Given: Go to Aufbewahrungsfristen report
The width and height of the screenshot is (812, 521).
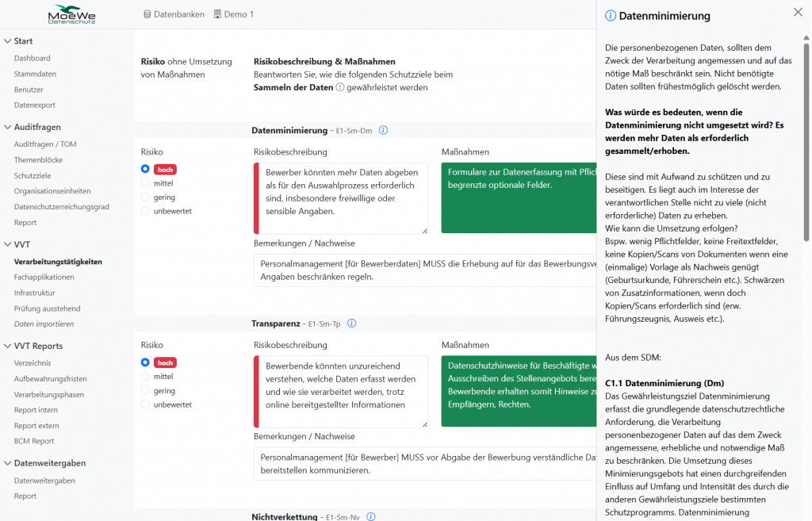Looking at the screenshot, I should [50, 379].
